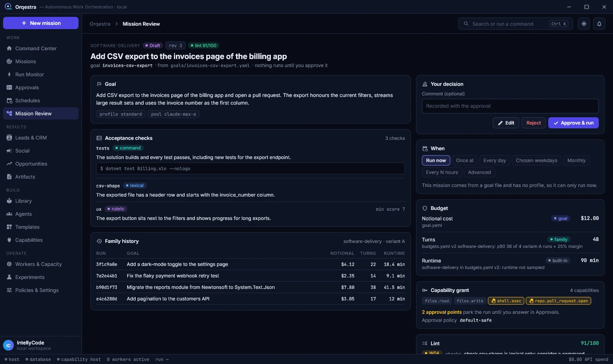Viewport: 613px width, 364px height.
Task: Click the Schedules calendar icon
Action: pyautogui.click(x=9, y=100)
